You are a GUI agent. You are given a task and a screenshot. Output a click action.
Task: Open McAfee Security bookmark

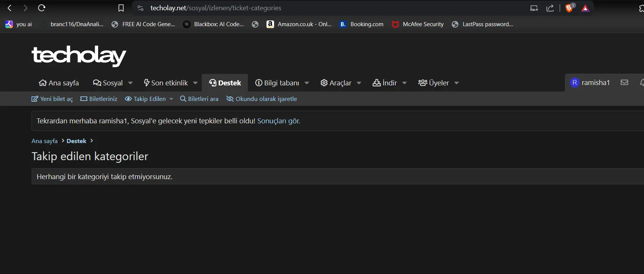tap(418, 24)
